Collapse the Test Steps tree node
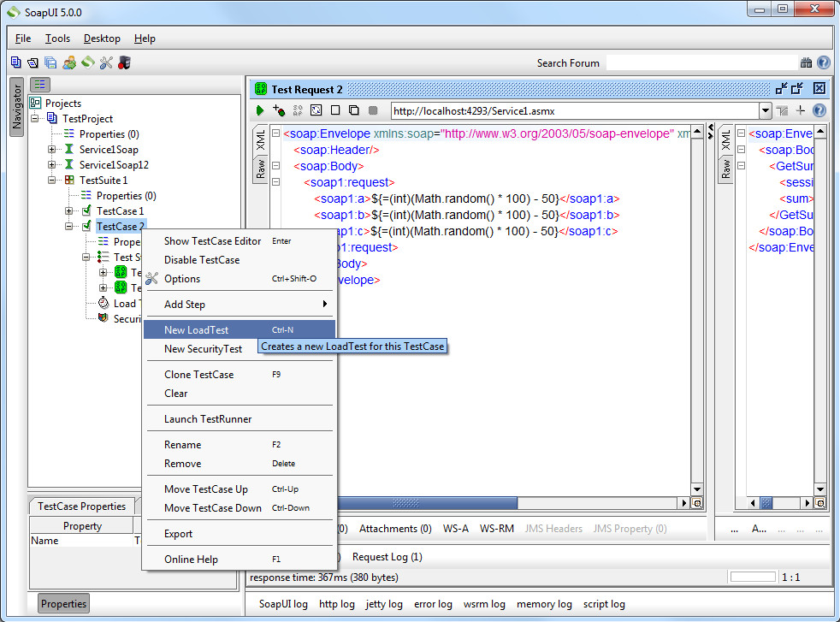Viewport: 840px width, 622px height. [86, 258]
